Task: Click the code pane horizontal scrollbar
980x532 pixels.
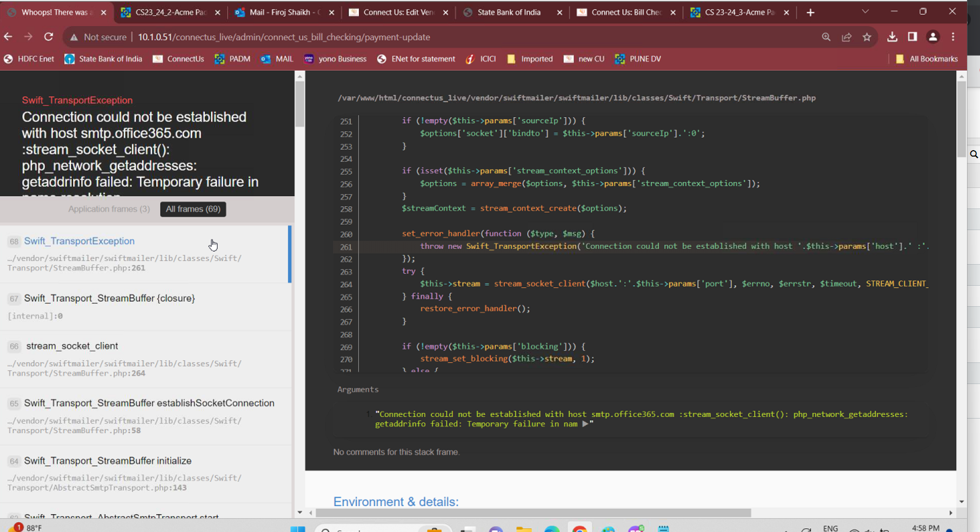Action: pyautogui.click(x=533, y=513)
